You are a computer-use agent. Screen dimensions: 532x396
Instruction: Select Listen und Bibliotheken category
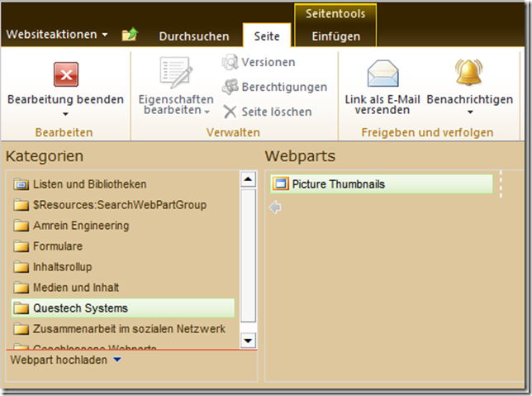[123, 184]
